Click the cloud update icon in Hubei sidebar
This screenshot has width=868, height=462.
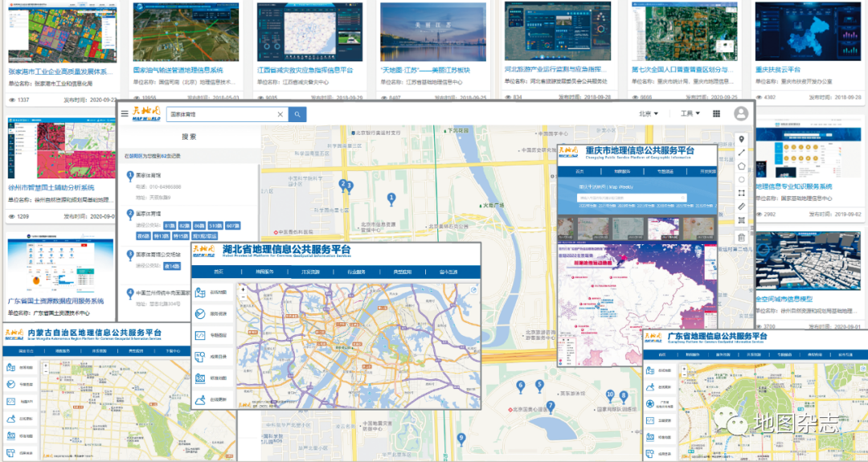point(200,399)
